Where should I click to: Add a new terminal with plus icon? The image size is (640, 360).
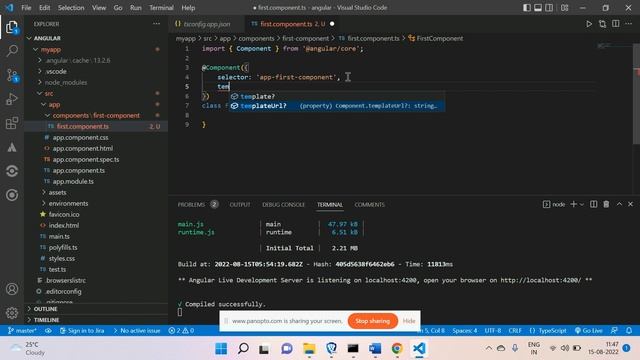click(573, 204)
